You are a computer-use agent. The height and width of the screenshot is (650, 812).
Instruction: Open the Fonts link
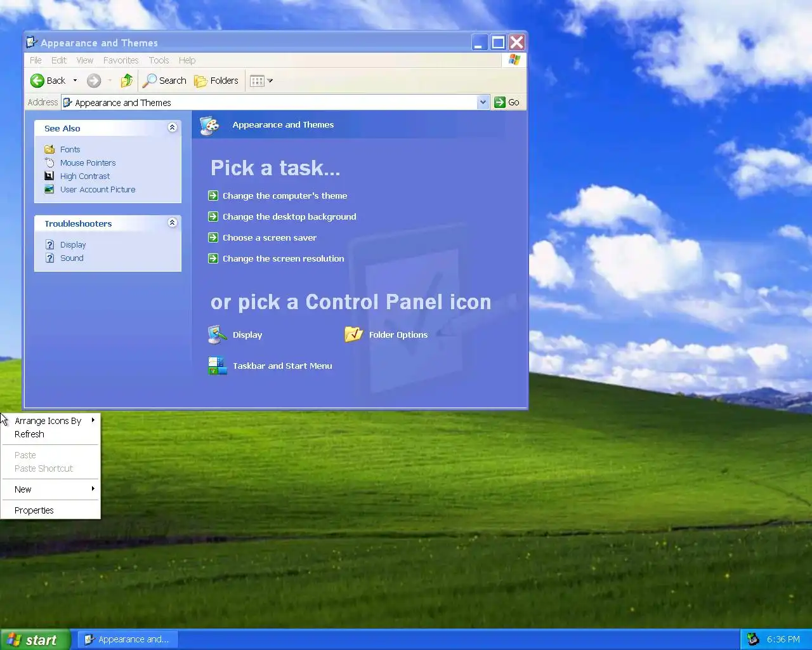point(70,149)
